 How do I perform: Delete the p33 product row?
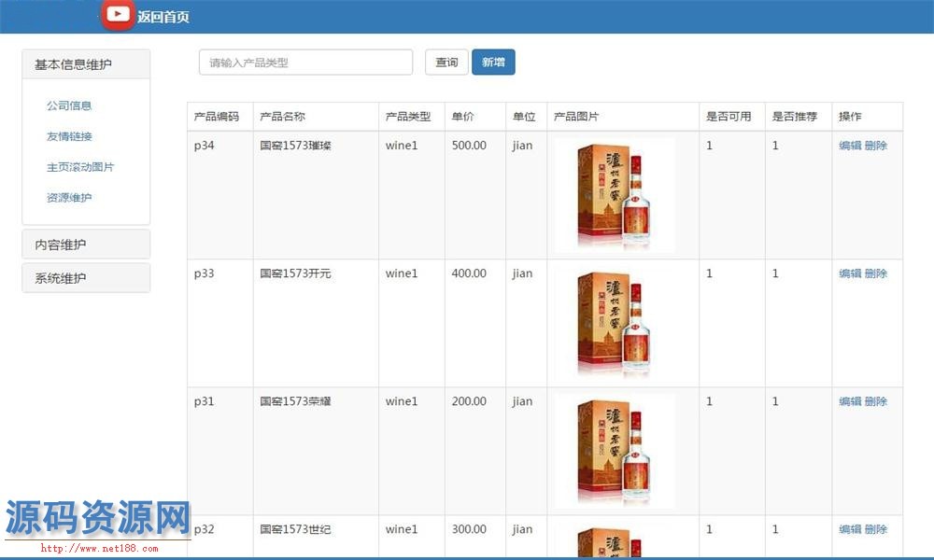(876, 273)
